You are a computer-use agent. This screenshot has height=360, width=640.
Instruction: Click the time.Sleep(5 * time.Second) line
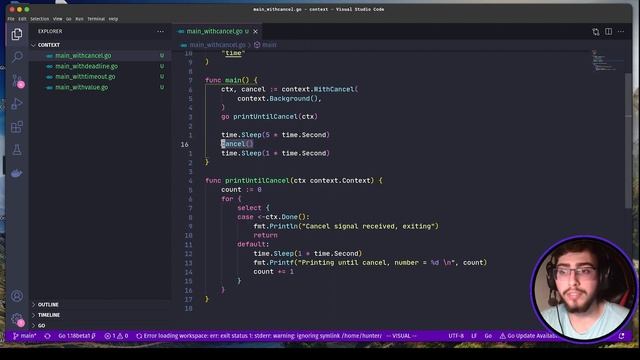click(275, 135)
